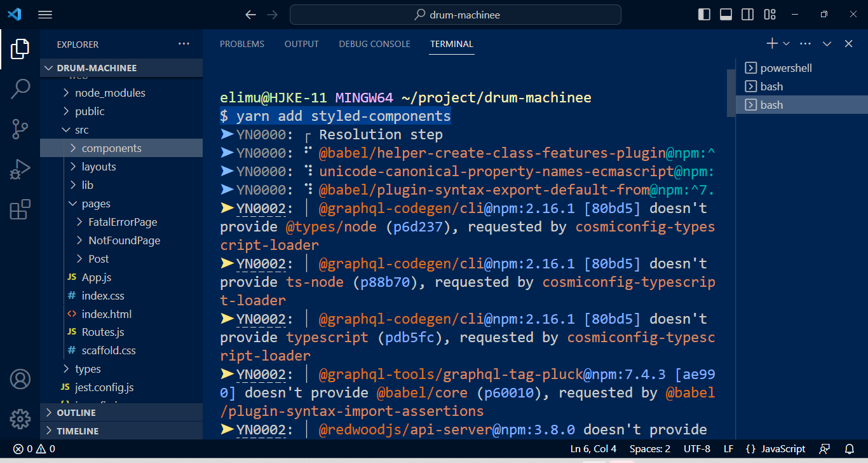868x463 pixels.
Task: Expand the public folder
Action: point(121,111)
